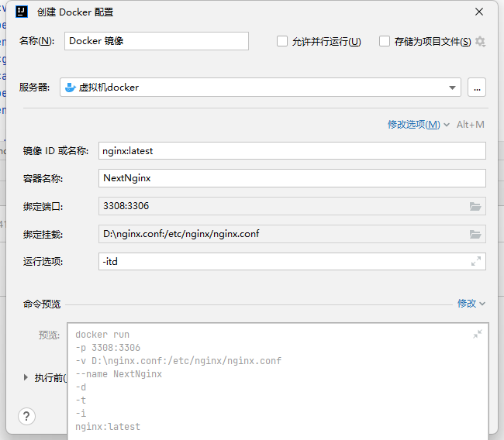The height and width of the screenshot is (440, 504).
Task: Click 'nginx:latest' last line in preview
Action: coord(108,427)
